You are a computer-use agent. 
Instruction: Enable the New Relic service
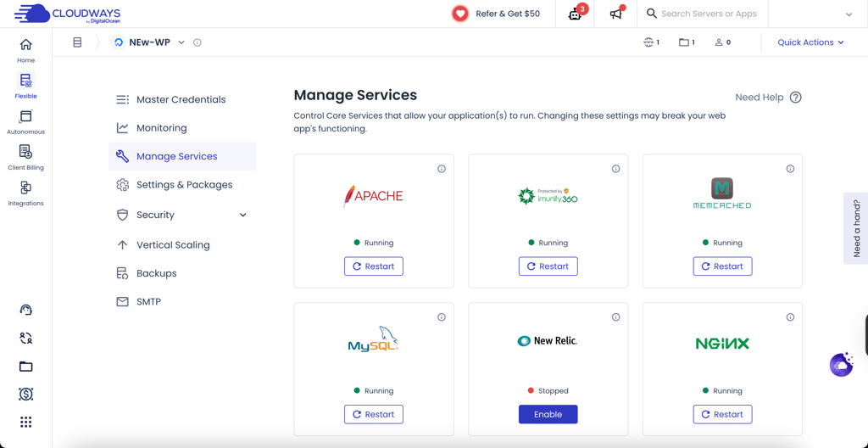pyautogui.click(x=548, y=414)
